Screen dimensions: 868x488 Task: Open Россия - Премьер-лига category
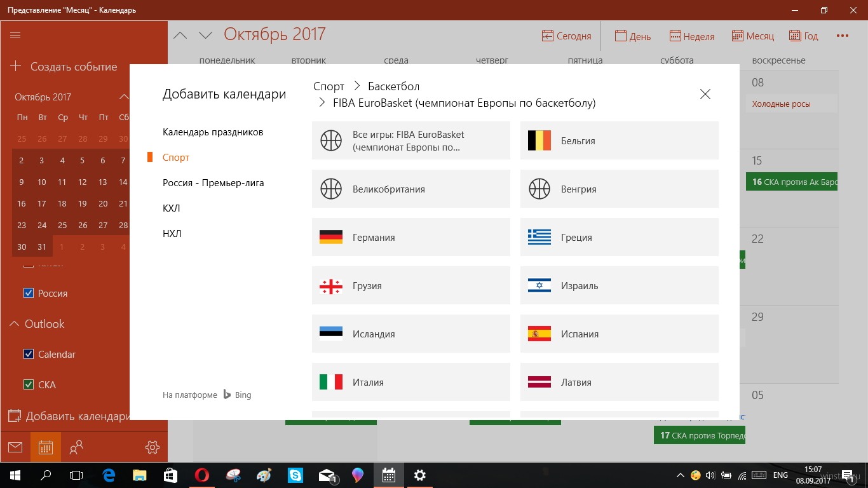214,183
